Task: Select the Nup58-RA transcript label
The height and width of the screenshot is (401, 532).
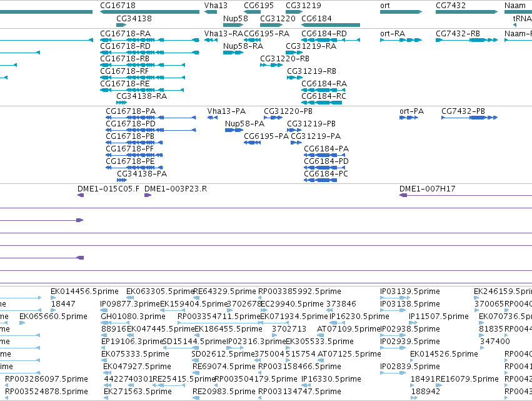Action: pos(243,46)
